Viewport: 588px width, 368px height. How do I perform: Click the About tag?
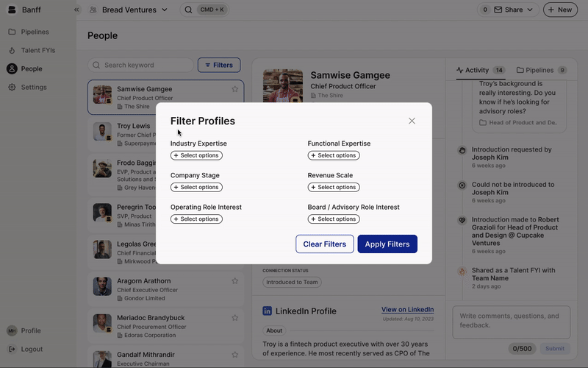click(274, 330)
